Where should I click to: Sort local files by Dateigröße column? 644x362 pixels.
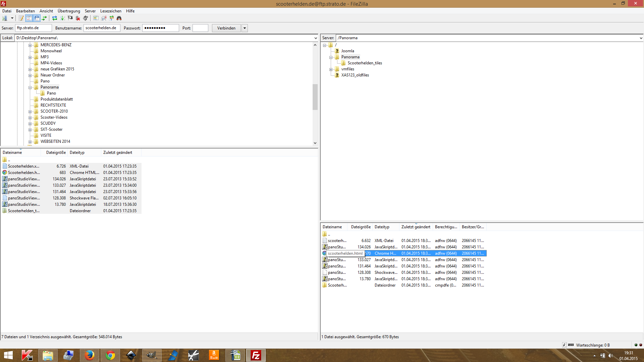56,153
